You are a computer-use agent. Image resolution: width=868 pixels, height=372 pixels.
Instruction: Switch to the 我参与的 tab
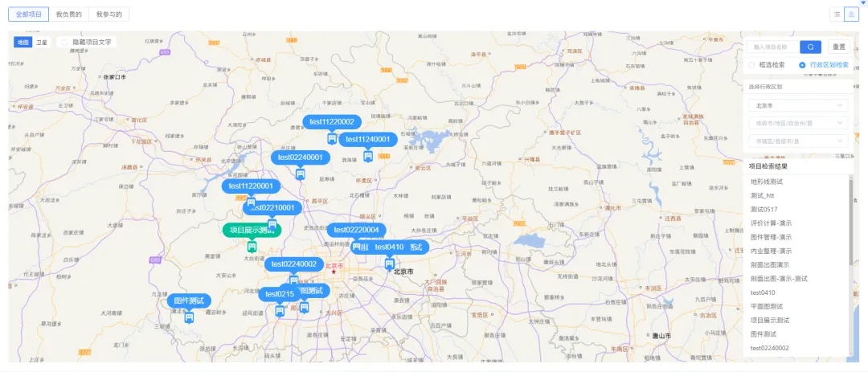pyautogui.click(x=109, y=14)
